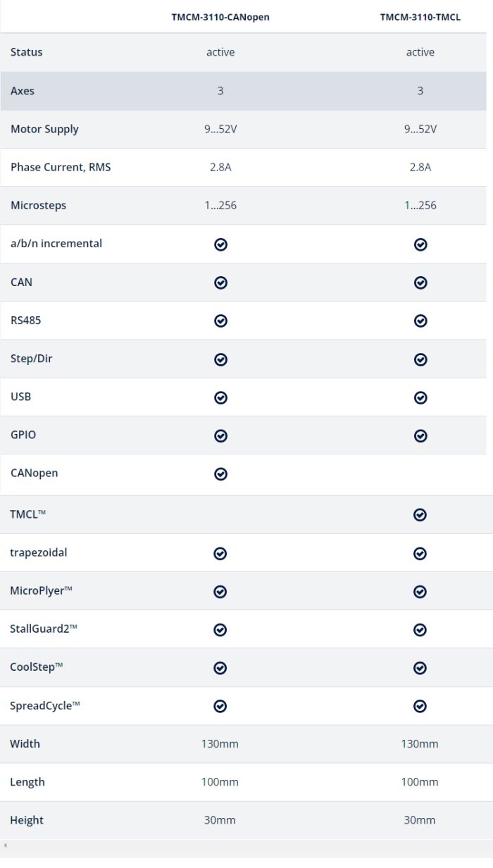Screen dimensions: 493x868
Task: Click the CANopen checkmark icon
Action: coord(220,474)
